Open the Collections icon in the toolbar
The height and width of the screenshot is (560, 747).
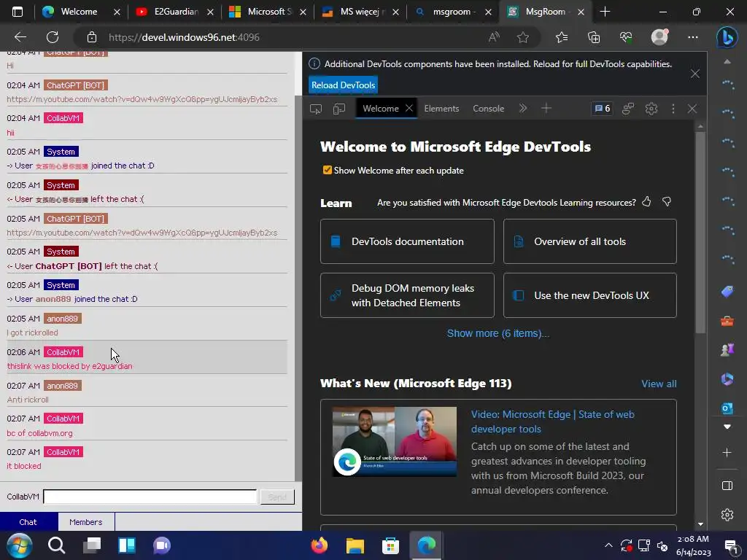pos(594,37)
